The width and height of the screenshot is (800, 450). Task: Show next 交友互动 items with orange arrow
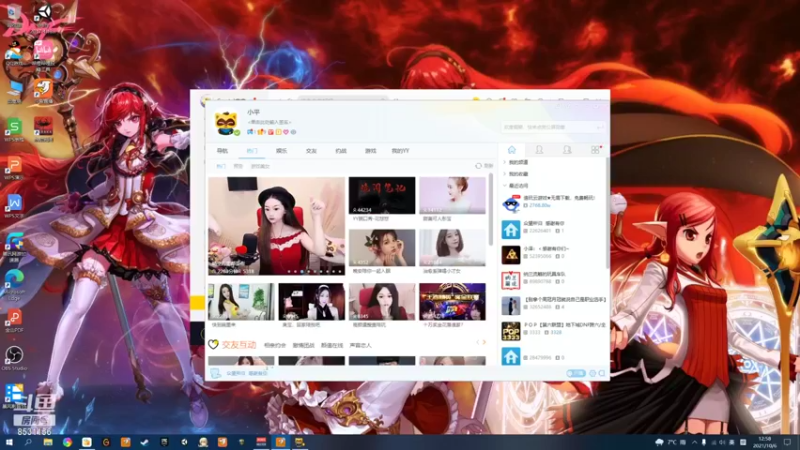coord(484,342)
